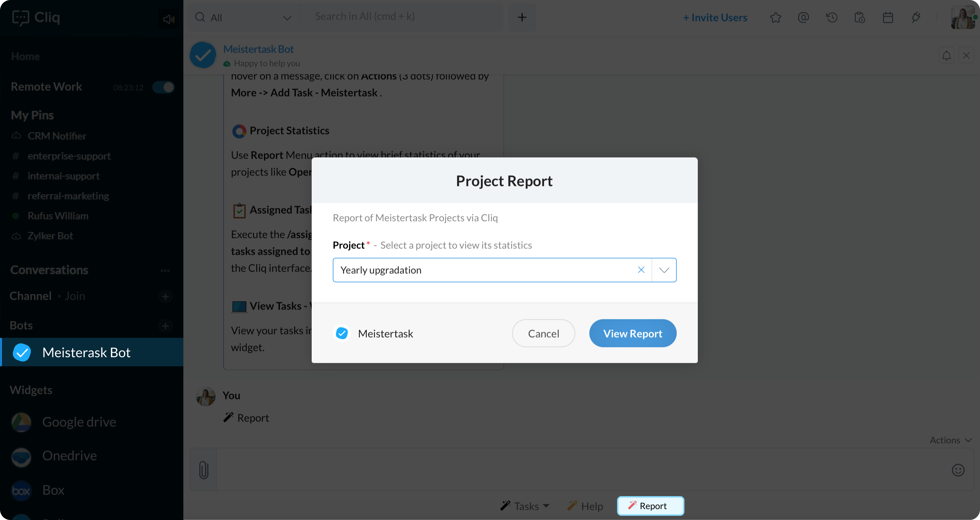Click the Project Statistics icon in message
This screenshot has width=980, height=520.
(x=239, y=131)
